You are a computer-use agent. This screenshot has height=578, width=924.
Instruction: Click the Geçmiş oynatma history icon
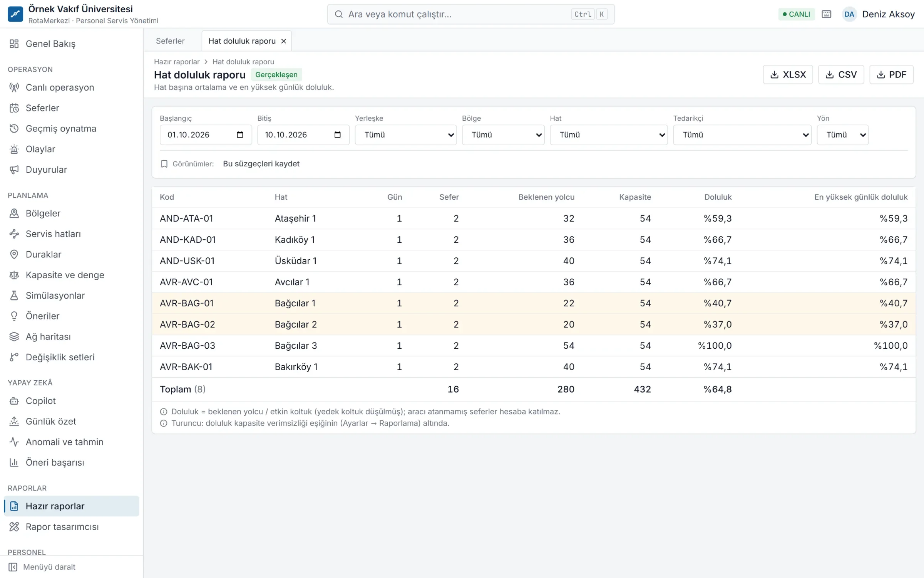14,128
